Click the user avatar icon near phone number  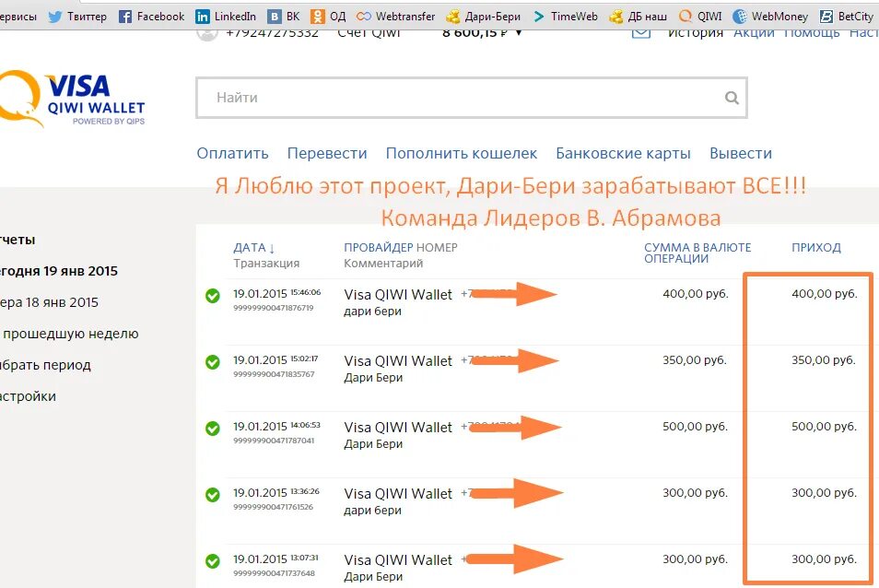coord(207,33)
